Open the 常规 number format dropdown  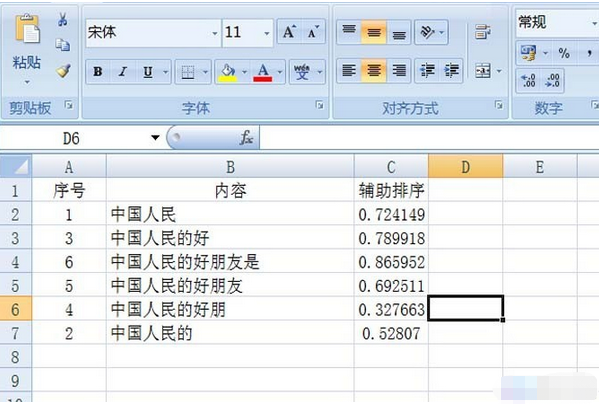tap(595, 23)
